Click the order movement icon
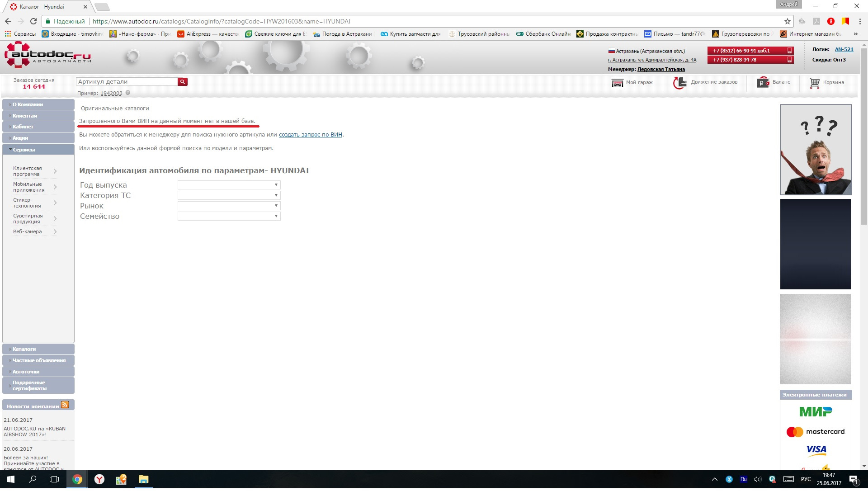This screenshot has height=491, width=868. point(679,83)
